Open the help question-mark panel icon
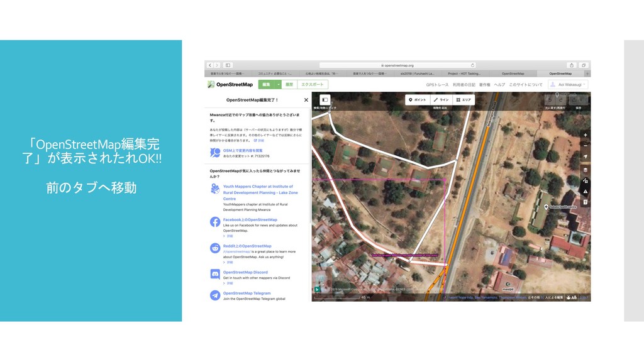Viewport: 644px width, 362px height. [x=586, y=202]
